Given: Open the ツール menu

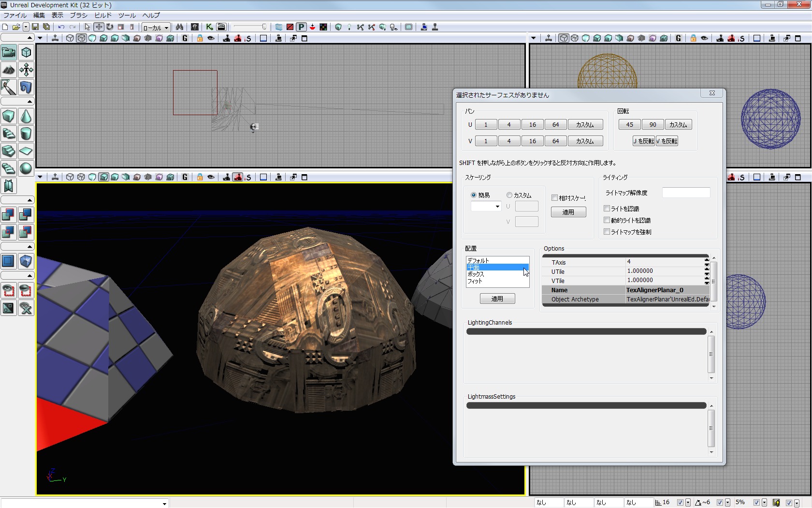Looking at the screenshot, I should (127, 15).
